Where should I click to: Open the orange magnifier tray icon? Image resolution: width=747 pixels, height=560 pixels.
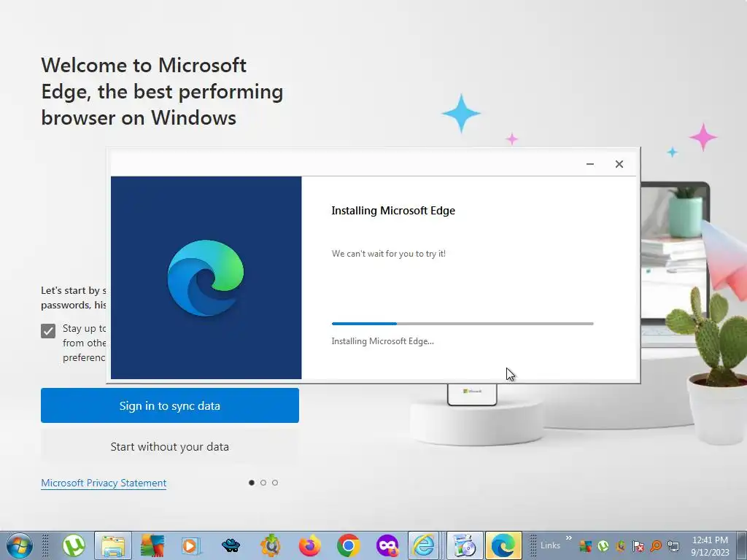(656, 546)
